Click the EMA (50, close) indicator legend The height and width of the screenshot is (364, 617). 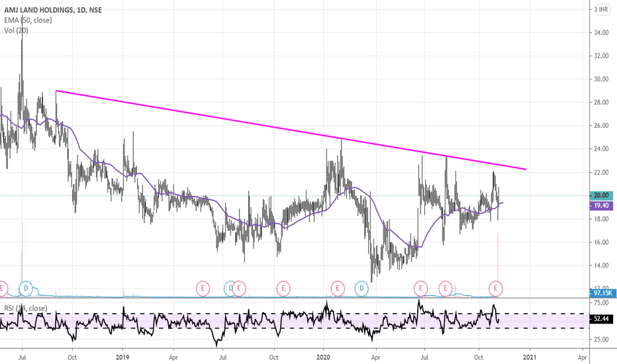[x=28, y=20]
